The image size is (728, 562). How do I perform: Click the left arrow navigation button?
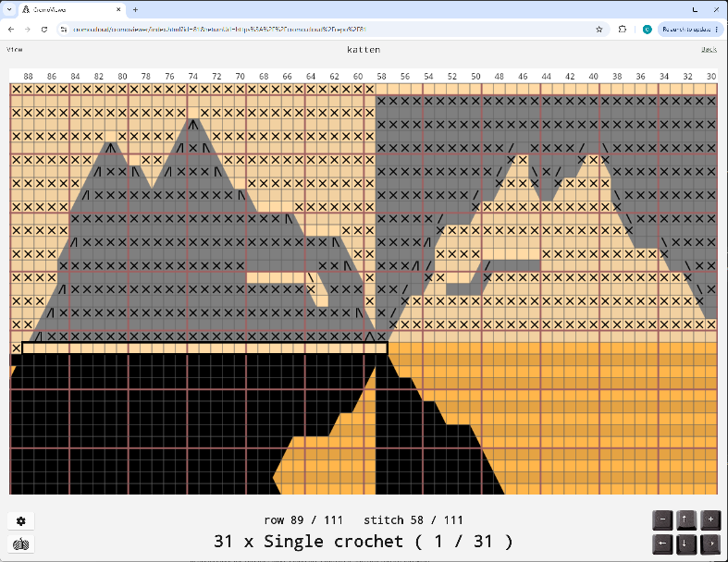point(662,544)
